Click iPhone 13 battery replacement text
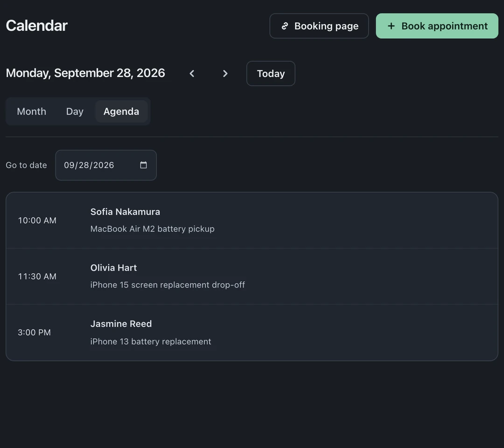The image size is (504, 448). click(x=151, y=341)
